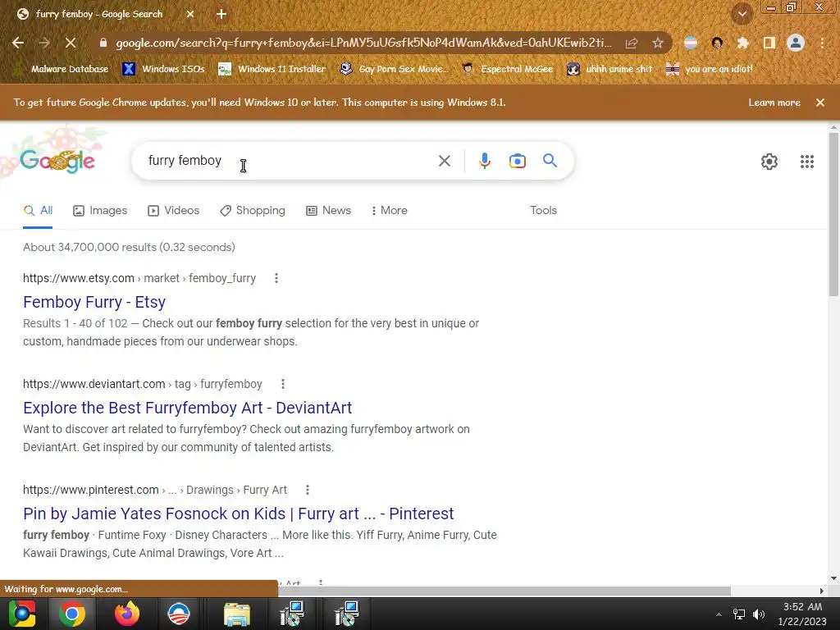Click Learn more in the update notice
This screenshot has width=840, height=630.
click(774, 103)
